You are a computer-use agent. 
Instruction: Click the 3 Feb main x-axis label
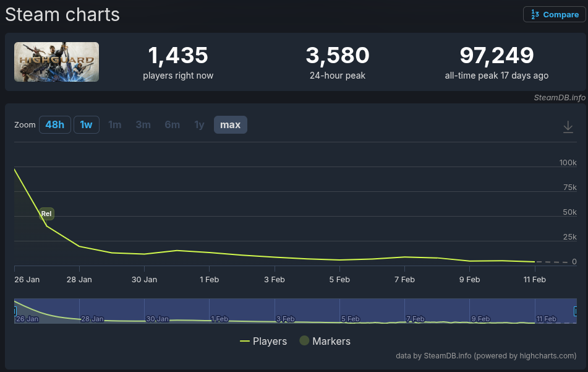[275, 280]
